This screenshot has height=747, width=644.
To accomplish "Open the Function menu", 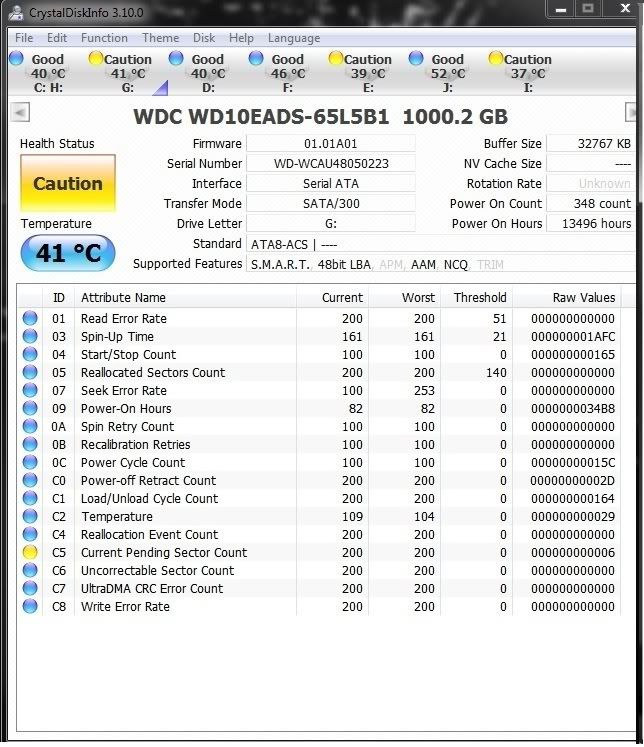I will tap(104, 38).
